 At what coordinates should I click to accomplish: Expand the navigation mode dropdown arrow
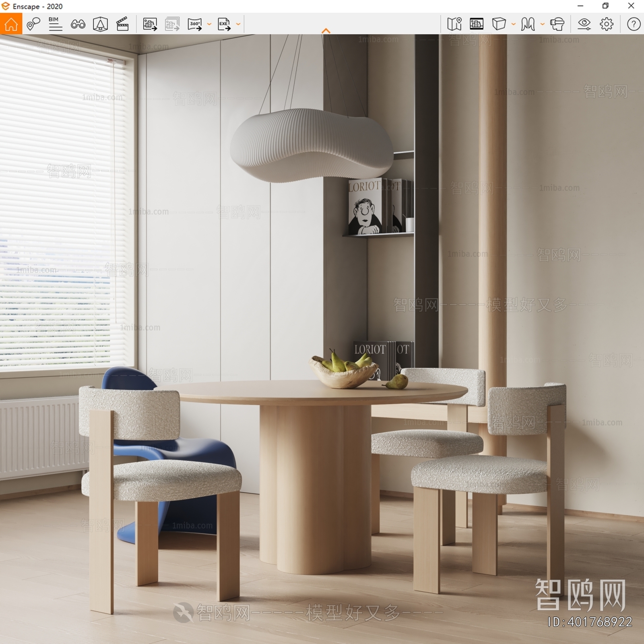543,24
